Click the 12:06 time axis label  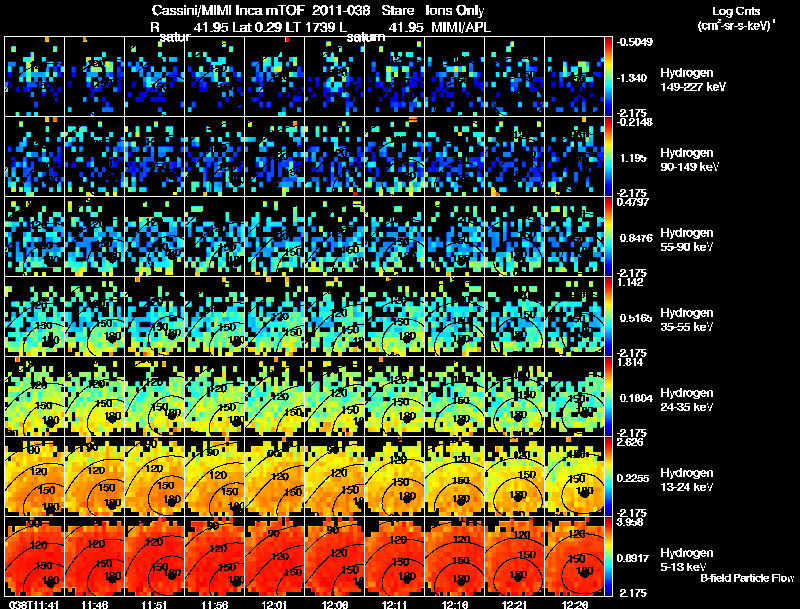coord(335,605)
